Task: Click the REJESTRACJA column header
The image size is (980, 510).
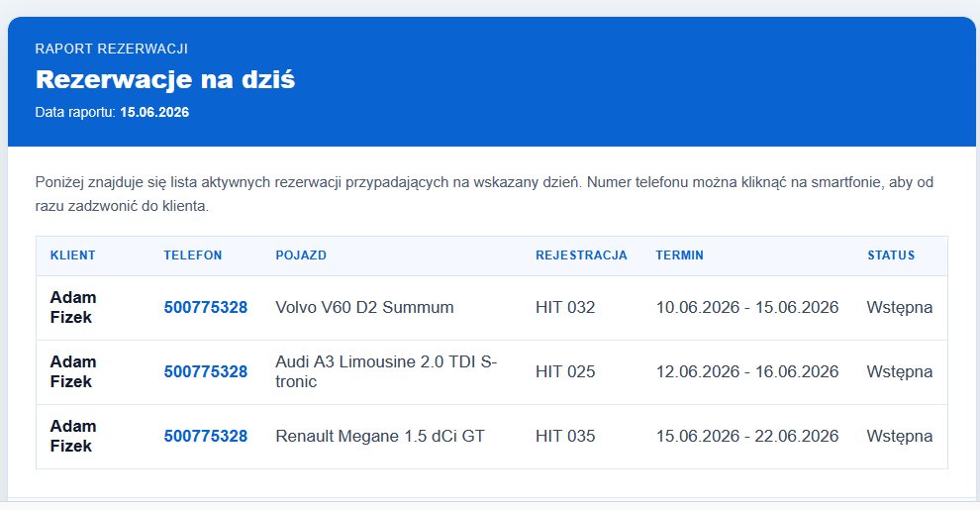Action: pos(581,255)
